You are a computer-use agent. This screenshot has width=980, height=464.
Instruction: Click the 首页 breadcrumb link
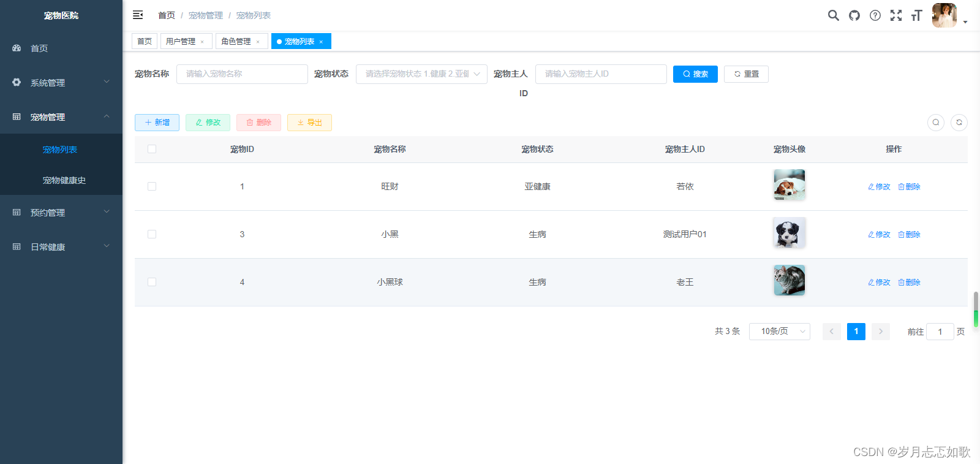point(167,15)
